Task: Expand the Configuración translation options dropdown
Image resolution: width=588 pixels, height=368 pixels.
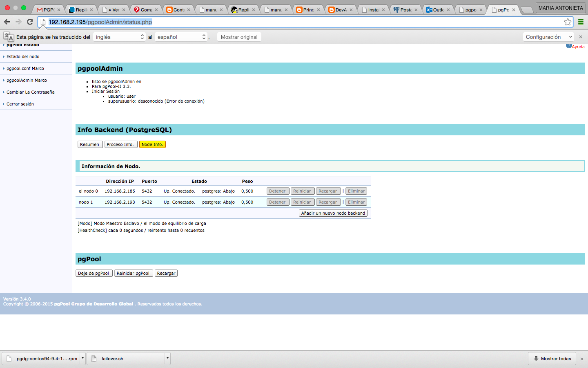Action: tap(548, 37)
